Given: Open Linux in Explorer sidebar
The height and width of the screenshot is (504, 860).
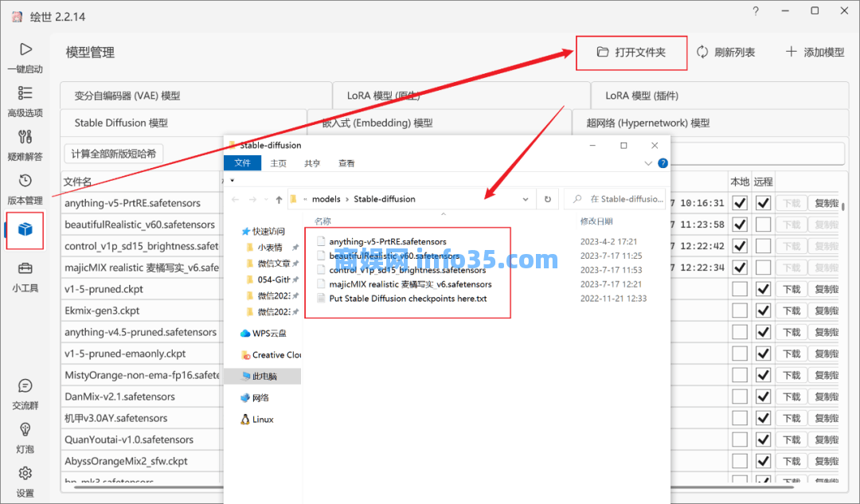Looking at the screenshot, I should [256, 420].
